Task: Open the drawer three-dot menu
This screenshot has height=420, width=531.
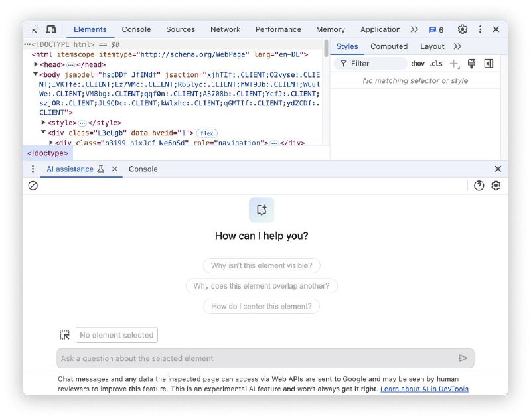Action: click(33, 169)
